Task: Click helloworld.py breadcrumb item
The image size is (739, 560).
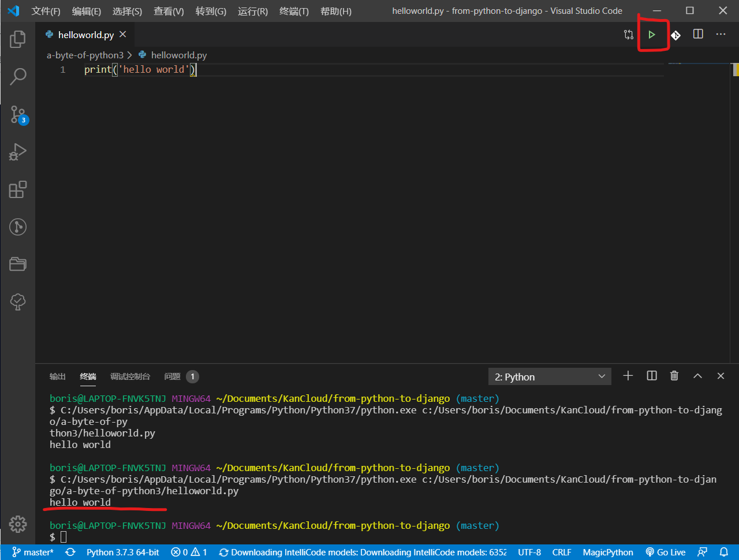Action: 173,55
